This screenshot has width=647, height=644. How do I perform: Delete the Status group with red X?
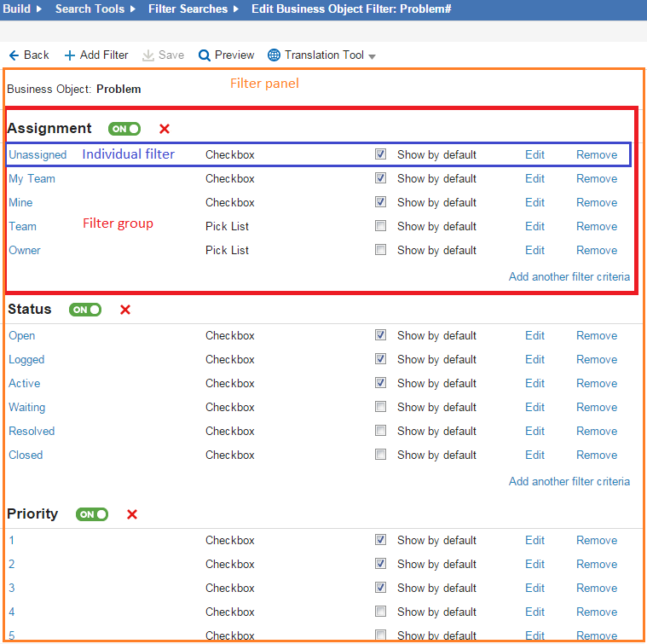click(x=125, y=310)
